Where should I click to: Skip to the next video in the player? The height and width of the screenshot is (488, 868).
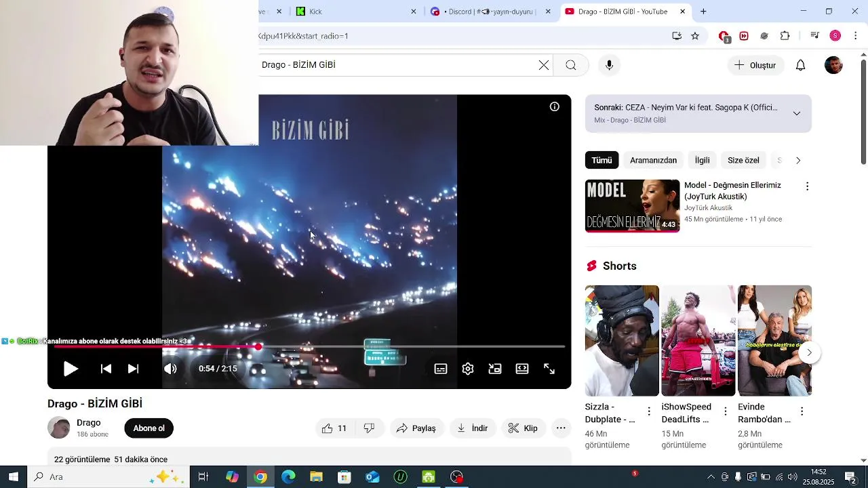[133, 369]
